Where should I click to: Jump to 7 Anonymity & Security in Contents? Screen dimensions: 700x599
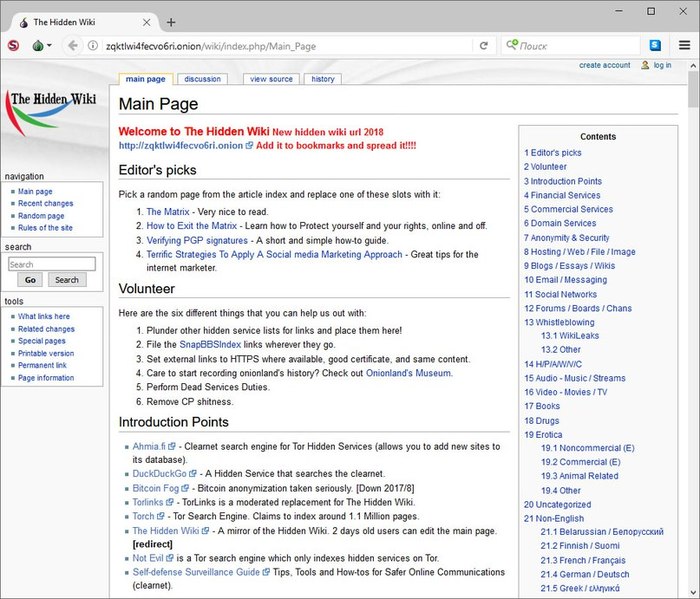tap(567, 238)
